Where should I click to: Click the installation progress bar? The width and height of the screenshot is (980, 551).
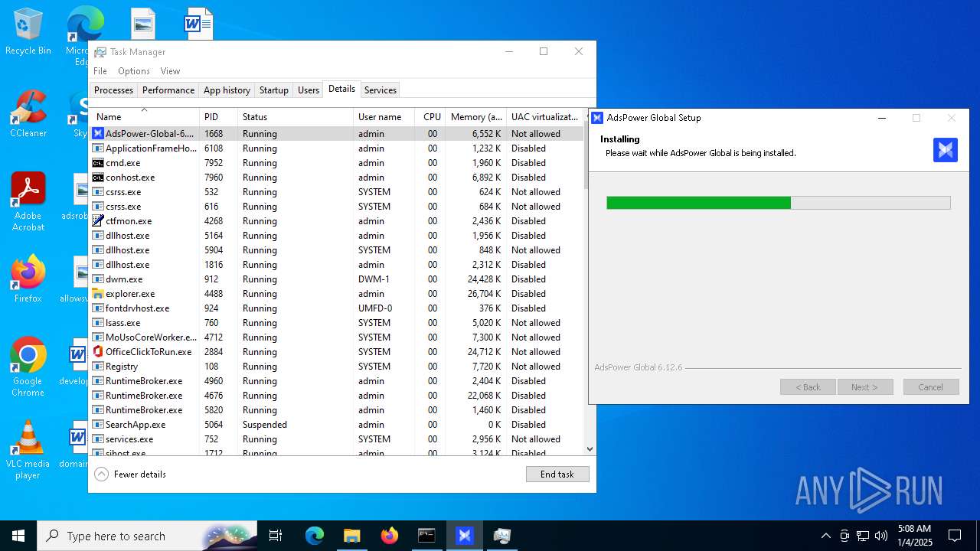click(x=779, y=203)
